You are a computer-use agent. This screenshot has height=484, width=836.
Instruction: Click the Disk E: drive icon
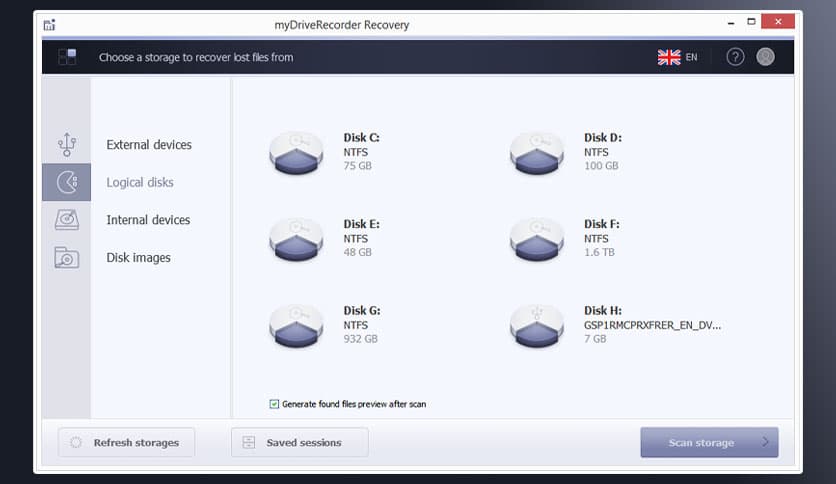pyautogui.click(x=296, y=239)
